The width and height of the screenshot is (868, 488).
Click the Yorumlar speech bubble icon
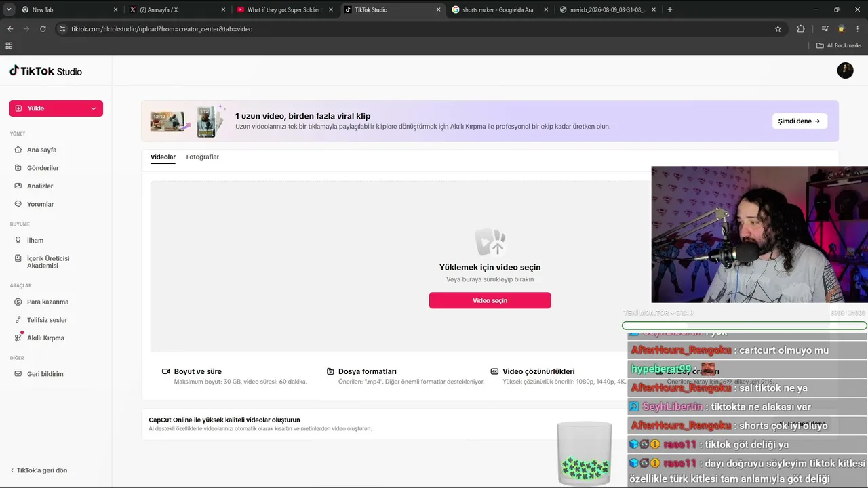coord(18,204)
